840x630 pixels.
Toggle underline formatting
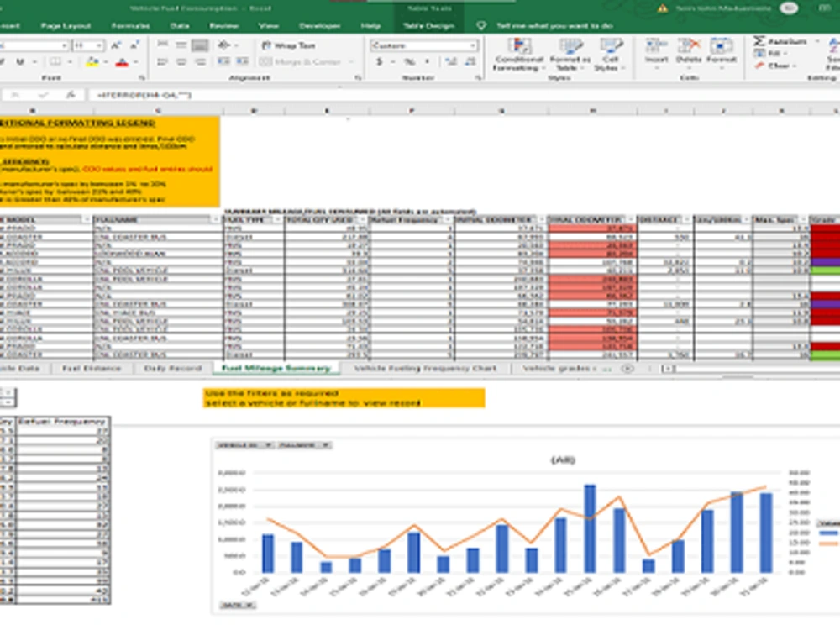[20, 62]
